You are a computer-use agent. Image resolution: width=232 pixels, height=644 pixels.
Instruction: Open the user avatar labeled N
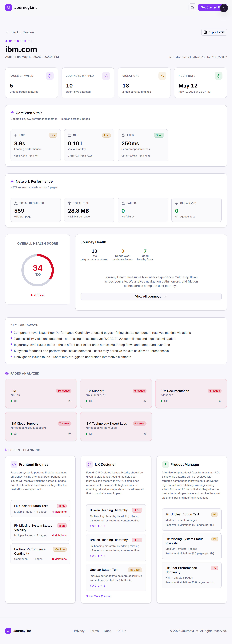224,8
